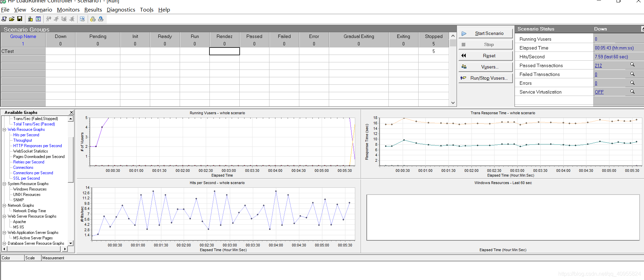The width and height of the screenshot is (644, 280).
Task: Click the Gradual Stop Vusers toolbar icon
Action: pos(64,19)
